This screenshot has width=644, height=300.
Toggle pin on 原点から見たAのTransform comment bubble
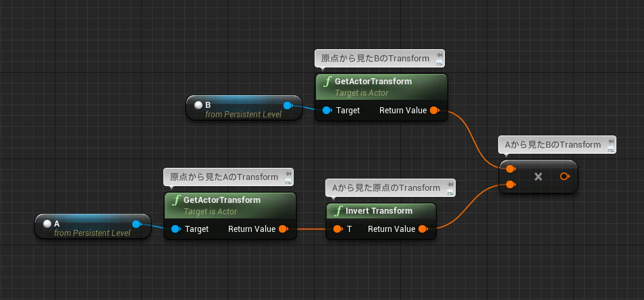[x=288, y=174]
